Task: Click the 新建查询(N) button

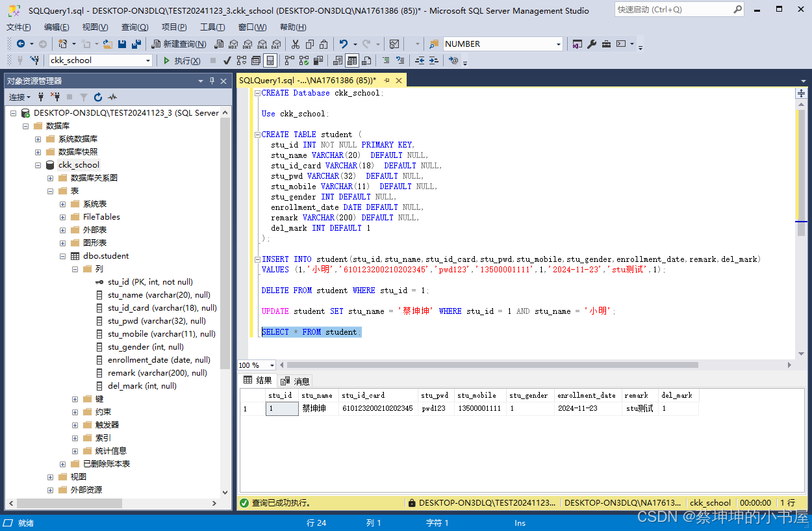Action: [179, 44]
